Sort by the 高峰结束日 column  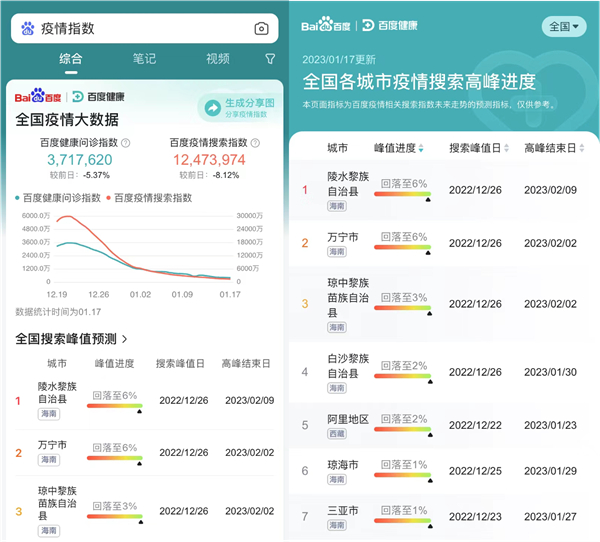point(550,148)
